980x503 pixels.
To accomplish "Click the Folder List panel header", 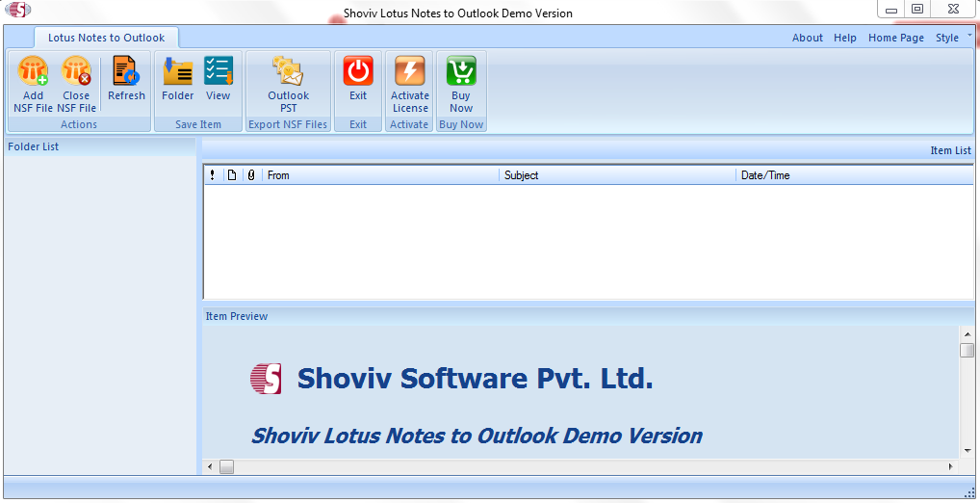I will [100, 146].
